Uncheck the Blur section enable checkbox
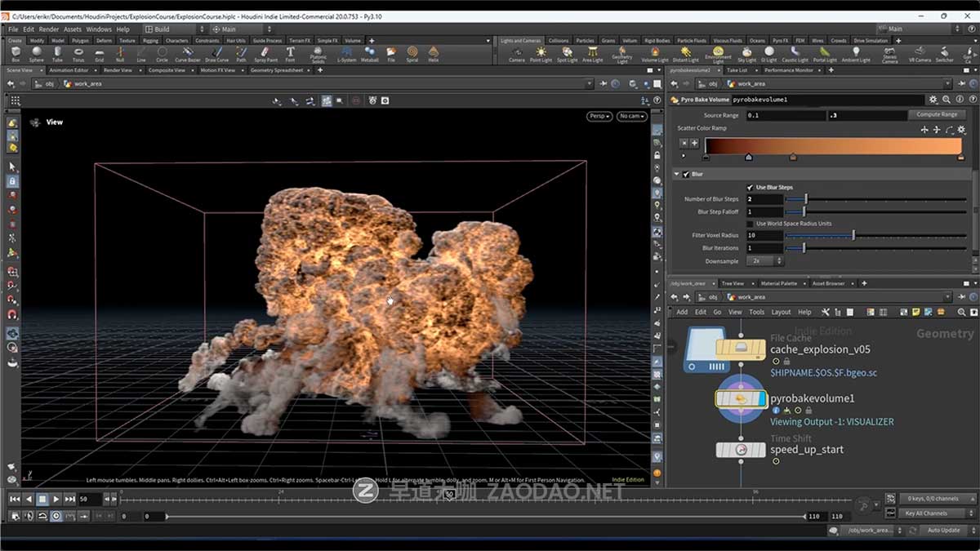The height and width of the screenshot is (551, 980). pyautogui.click(x=686, y=173)
